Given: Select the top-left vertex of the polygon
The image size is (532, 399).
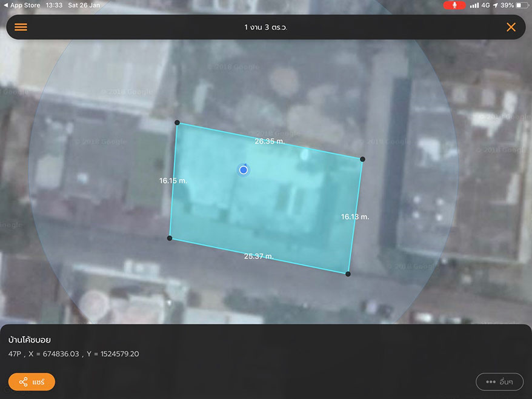Looking at the screenshot, I should coord(177,122).
